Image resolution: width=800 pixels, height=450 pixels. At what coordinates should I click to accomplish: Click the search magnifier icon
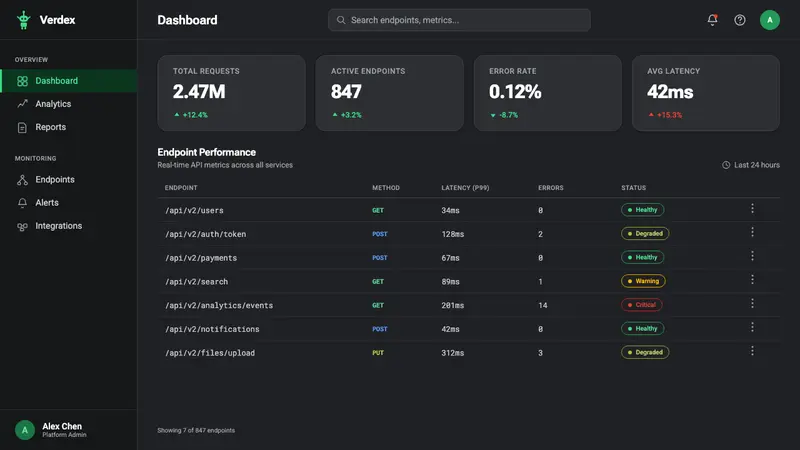(x=341, y=20)
